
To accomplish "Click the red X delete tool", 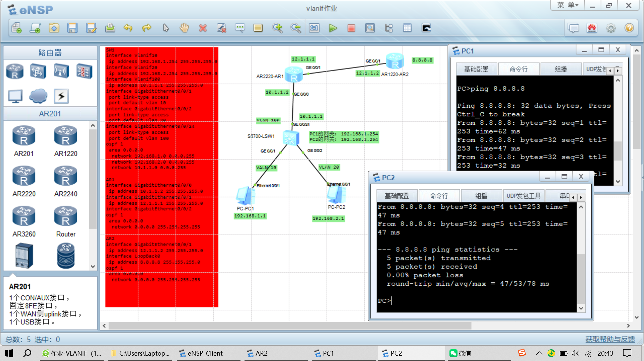I will [203, 28].
